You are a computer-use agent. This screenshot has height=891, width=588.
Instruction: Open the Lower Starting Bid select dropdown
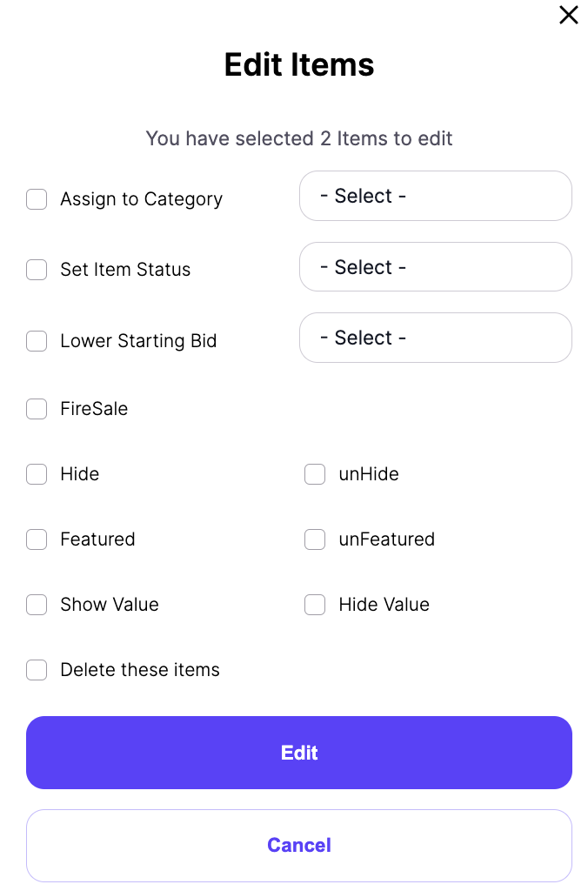(435, 338)
